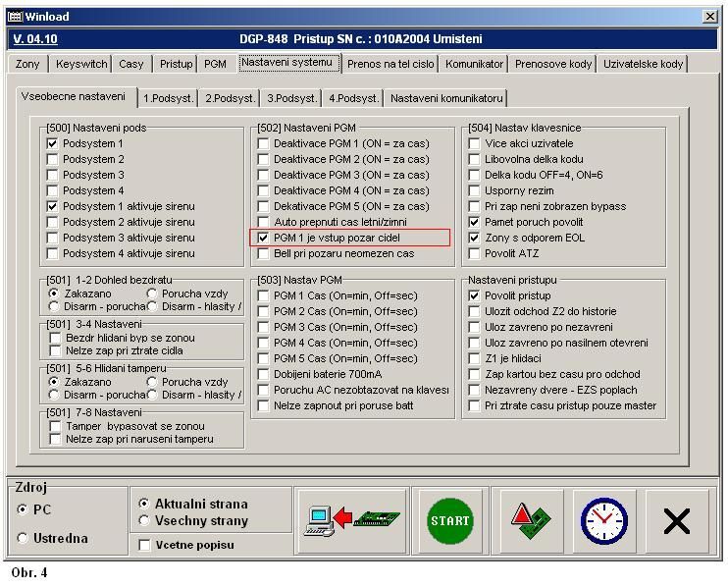Go to Nastaveni komunikatoru sub-tab
728x588 pixels.
[x=446, y=98]
